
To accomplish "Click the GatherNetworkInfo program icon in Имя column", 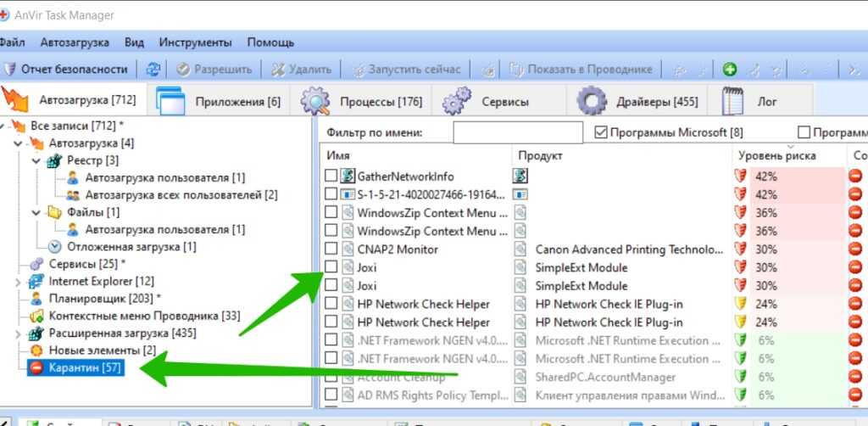I will tap(347, 177).
